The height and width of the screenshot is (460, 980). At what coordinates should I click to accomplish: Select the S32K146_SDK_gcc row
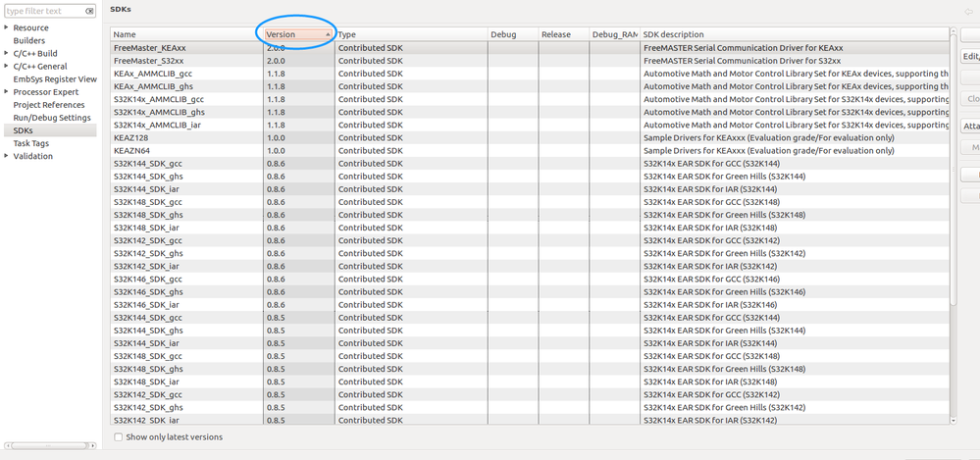coord(530,279)
